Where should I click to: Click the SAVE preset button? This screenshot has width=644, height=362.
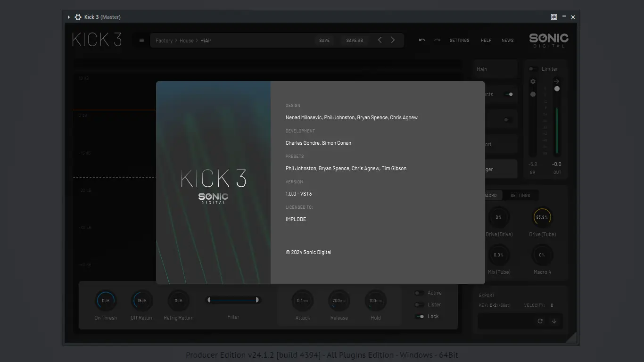(324, 41)
